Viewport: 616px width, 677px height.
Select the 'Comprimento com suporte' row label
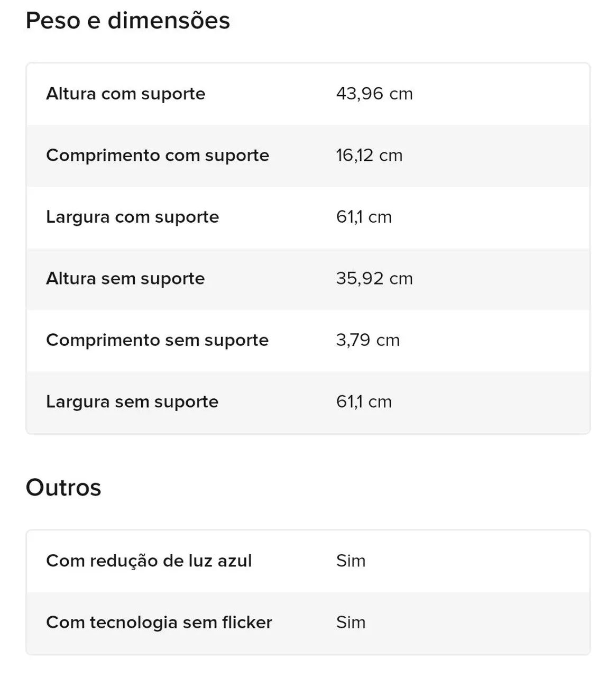point(158,155)
